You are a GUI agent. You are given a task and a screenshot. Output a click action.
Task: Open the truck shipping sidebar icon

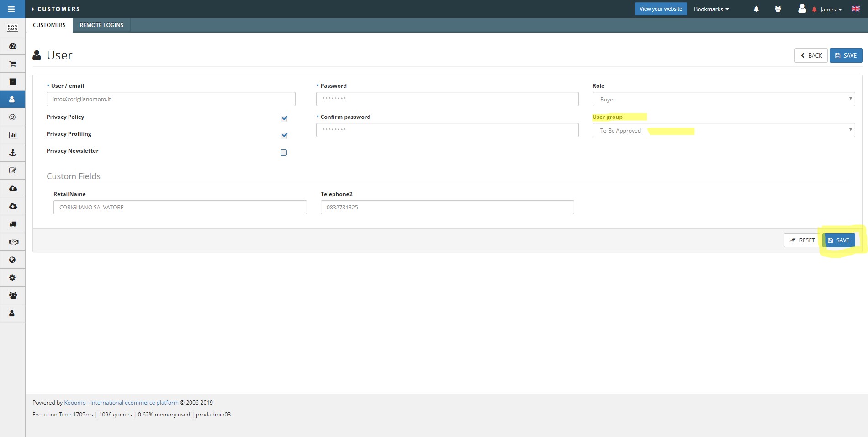(13, 224)
